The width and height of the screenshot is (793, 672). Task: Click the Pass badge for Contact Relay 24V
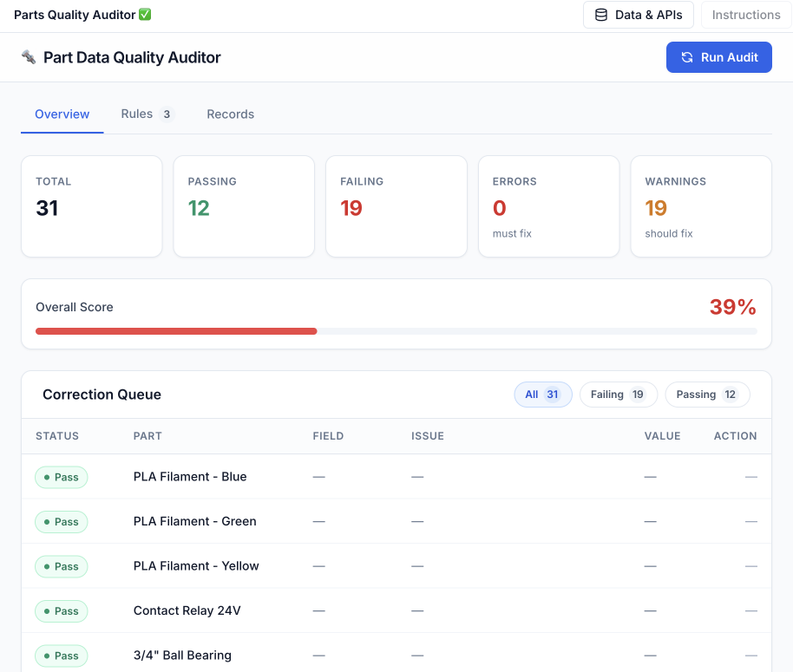tap(62, 611)
